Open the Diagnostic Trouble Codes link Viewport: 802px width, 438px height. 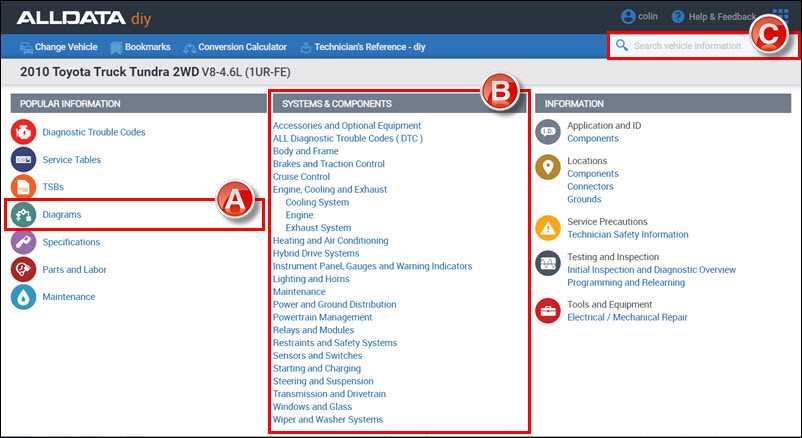[94, 132]
